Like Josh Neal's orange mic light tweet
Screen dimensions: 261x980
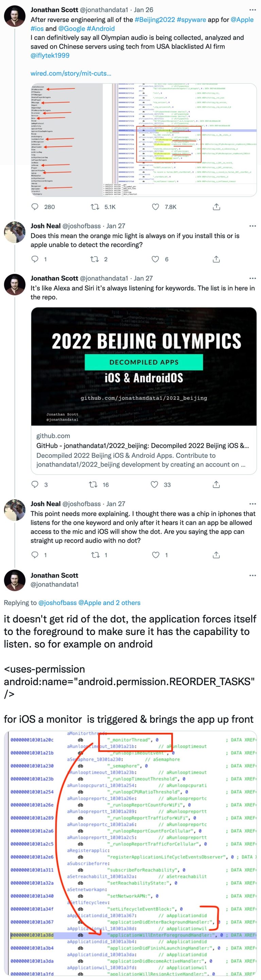(155, 259)
